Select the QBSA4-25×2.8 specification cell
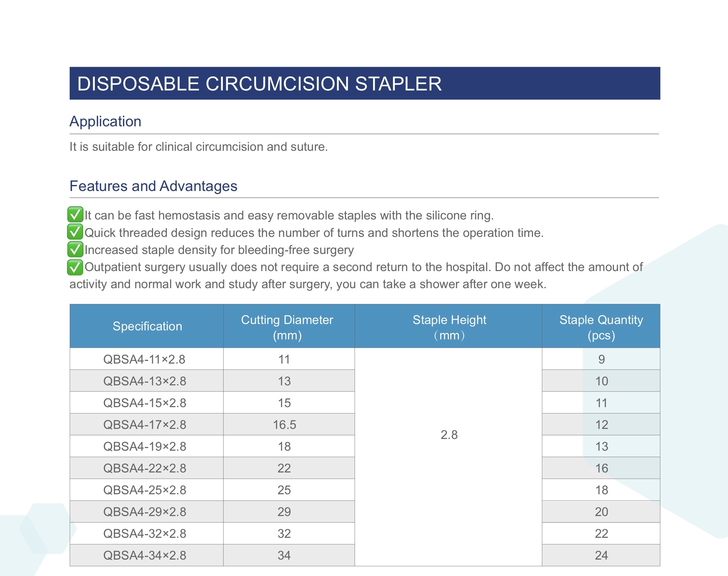This screenshot has height=576, width=728. coord(145,490)
